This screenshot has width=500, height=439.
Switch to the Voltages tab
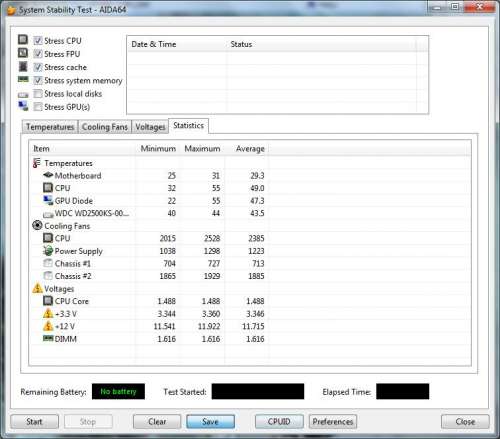click(150, 127)
